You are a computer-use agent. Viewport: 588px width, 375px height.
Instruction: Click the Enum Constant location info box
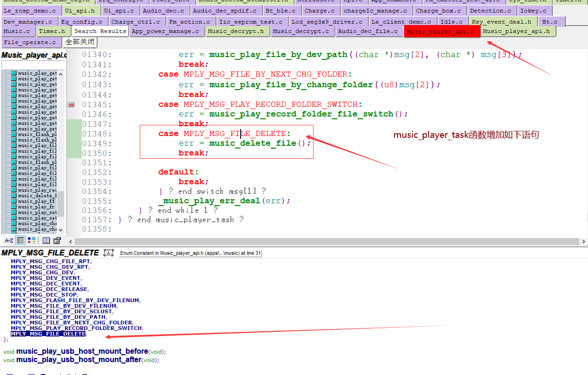coord(190,253)
